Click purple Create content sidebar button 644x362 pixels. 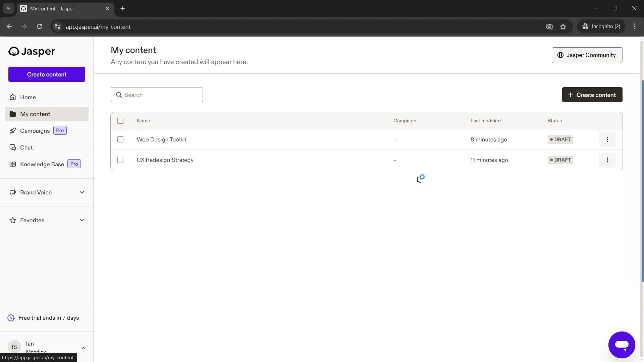tap(46, 74)
